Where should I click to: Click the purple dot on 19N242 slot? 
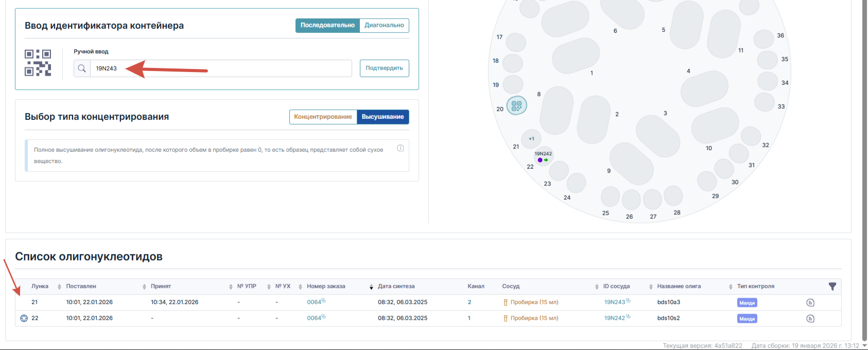(x=540, y=160)
